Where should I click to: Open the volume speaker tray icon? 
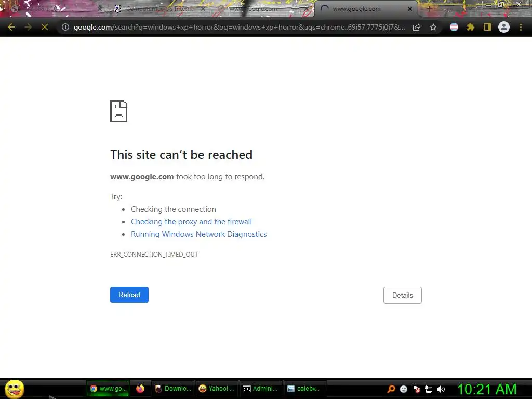[441, 389]
